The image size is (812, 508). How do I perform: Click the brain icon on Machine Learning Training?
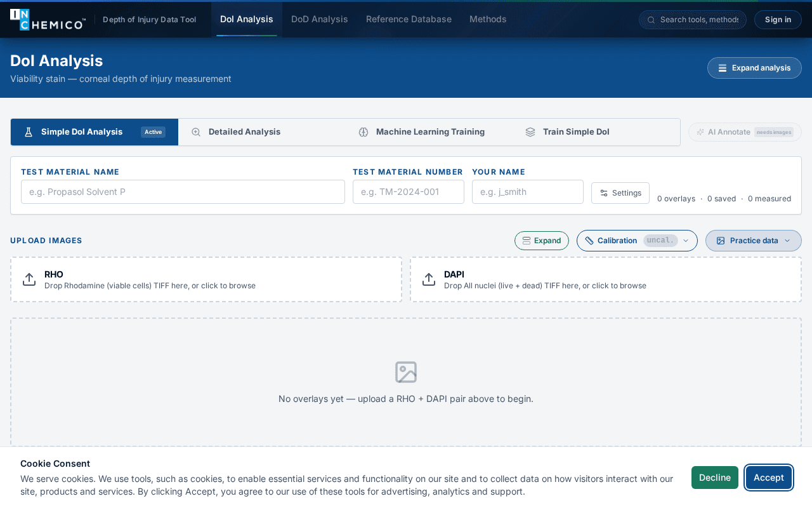click(363, 132)
